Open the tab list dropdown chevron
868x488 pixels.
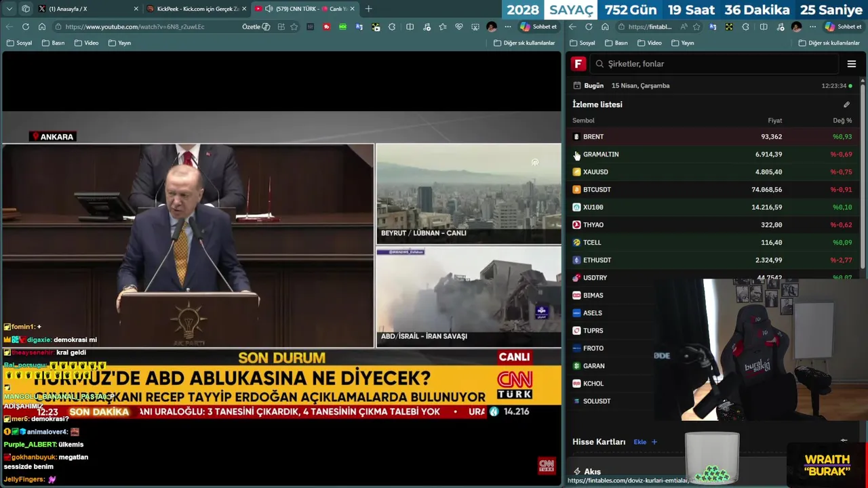click(9, 9)
